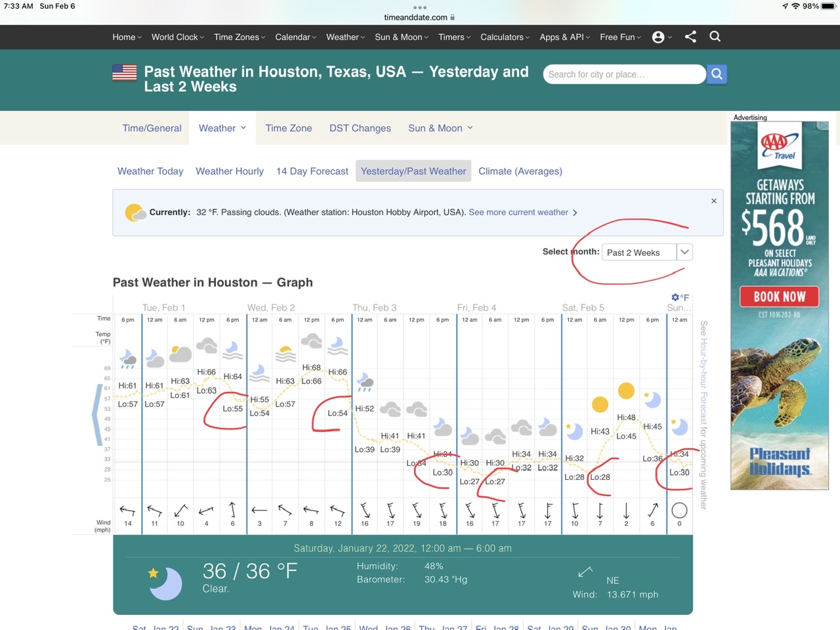Open the Weather Hourly tab
This screenshot has height=630, width=840.
(x=229, y=171)
